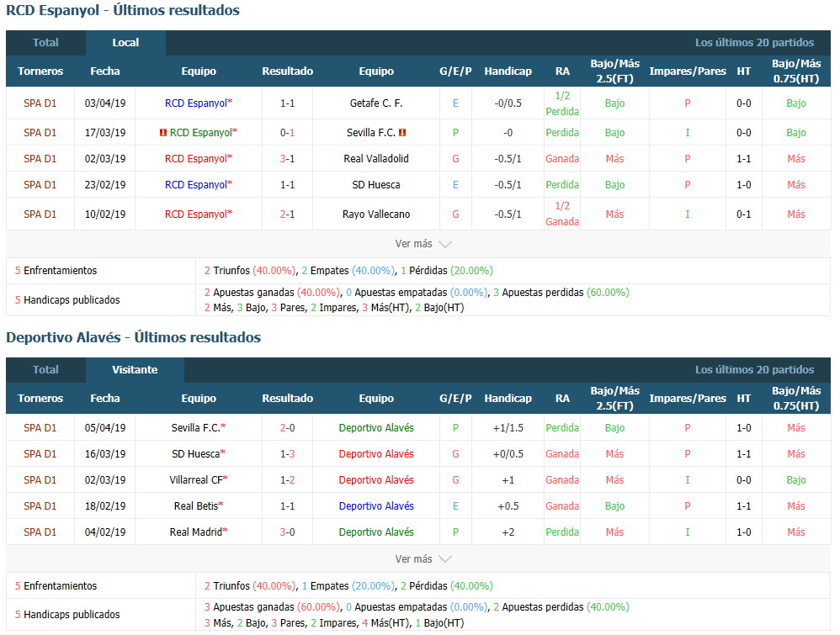The height and width of the screenshot is (635, 840).
Task: Click the HT score 1-0 in Real Madrid row
Action: [743, 532]
